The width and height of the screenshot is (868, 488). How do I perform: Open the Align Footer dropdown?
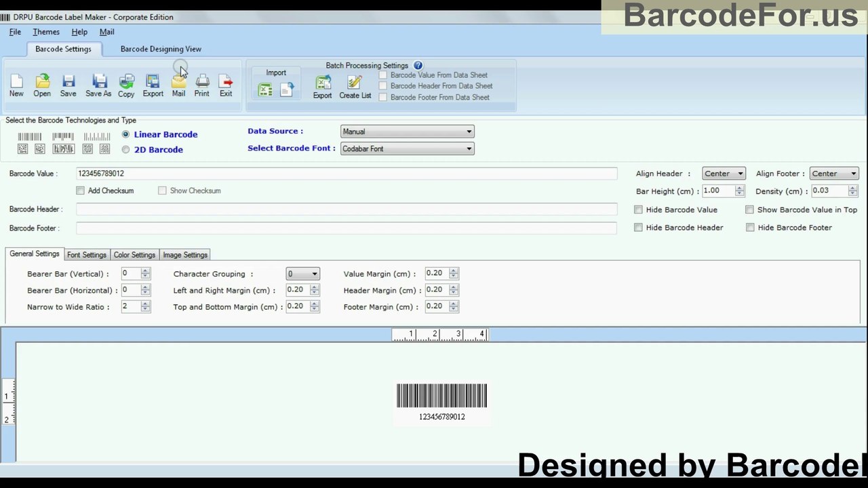[x=834, y=174]
